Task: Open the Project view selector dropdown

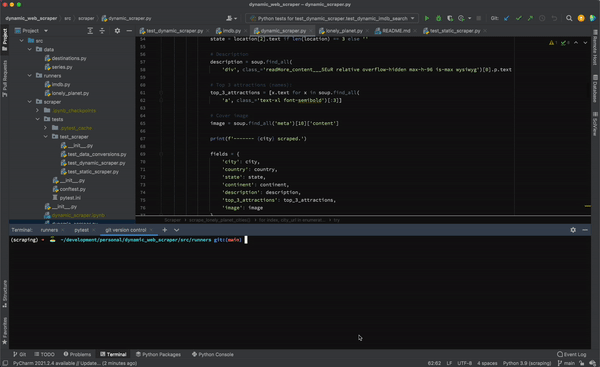Action: 32,31
